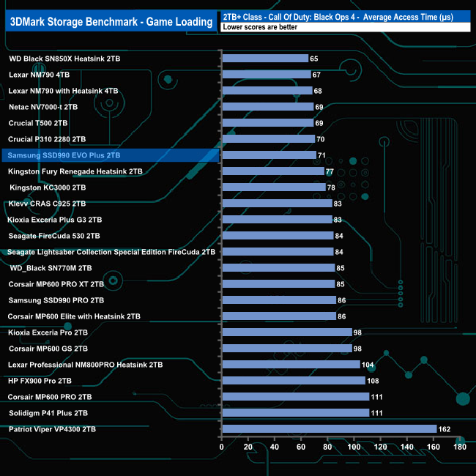Click the x-axis tick label '0'

(222, 447)
